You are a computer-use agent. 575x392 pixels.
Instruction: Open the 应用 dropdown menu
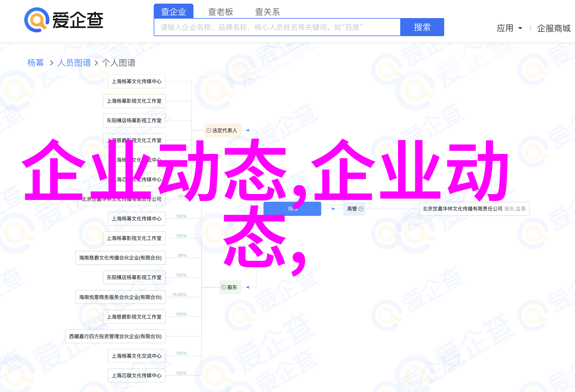(509, 28)
